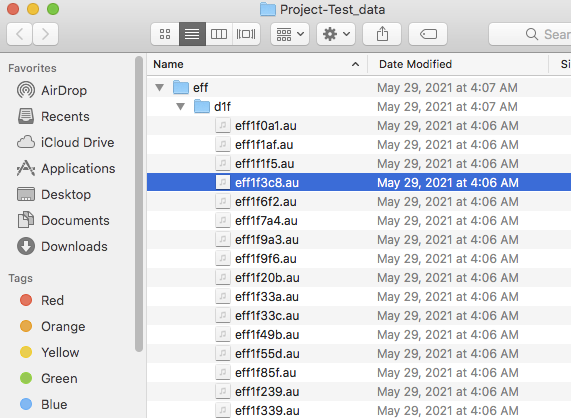The image size is (571, 418).
Task: Click the audio file icon of eff1f85f.au
Action: 223,372
